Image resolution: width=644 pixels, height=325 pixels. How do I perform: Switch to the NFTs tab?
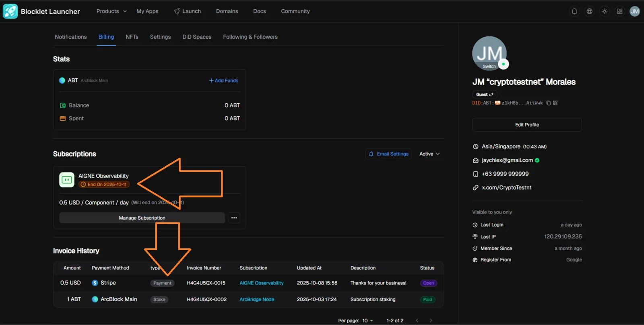(x=132, y=37)
